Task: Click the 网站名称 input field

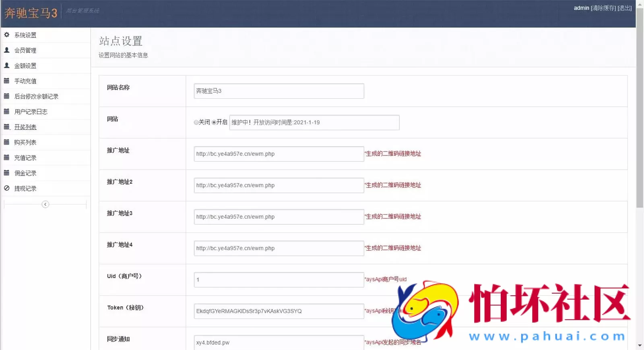Action: tap(279, 91)
